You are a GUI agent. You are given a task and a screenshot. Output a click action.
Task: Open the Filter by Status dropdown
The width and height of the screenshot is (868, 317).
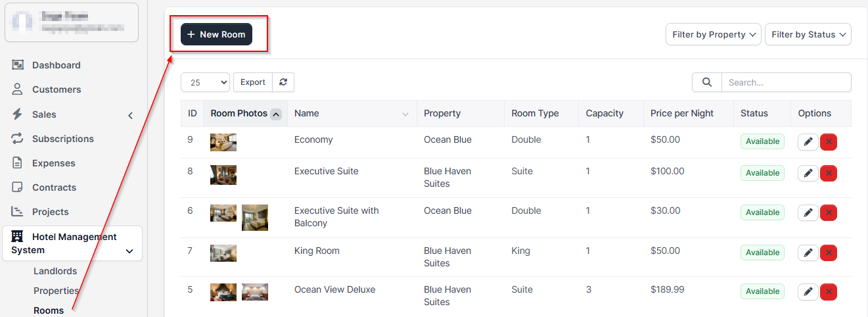pyautogui.click(x=808, y=35)
